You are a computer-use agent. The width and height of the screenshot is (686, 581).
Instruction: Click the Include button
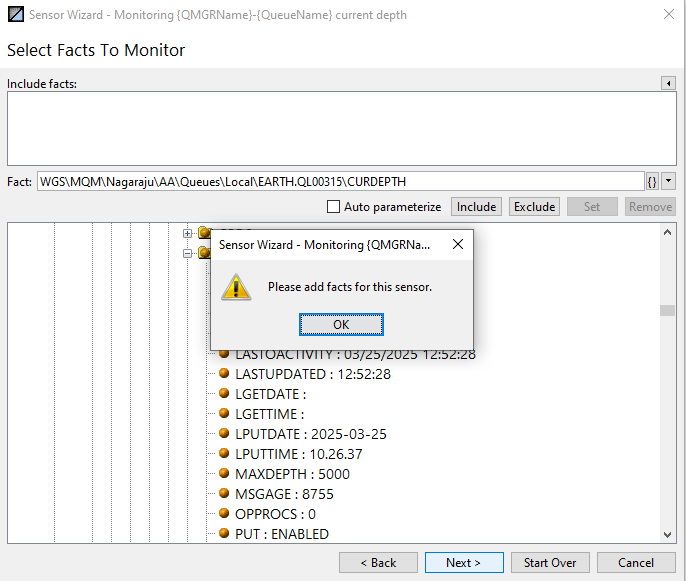click(x=476, y=206)
